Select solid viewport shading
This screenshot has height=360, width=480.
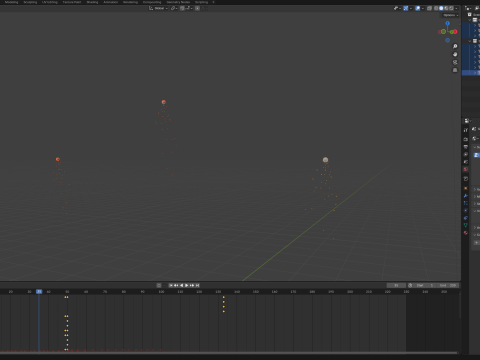coord(441,8)
